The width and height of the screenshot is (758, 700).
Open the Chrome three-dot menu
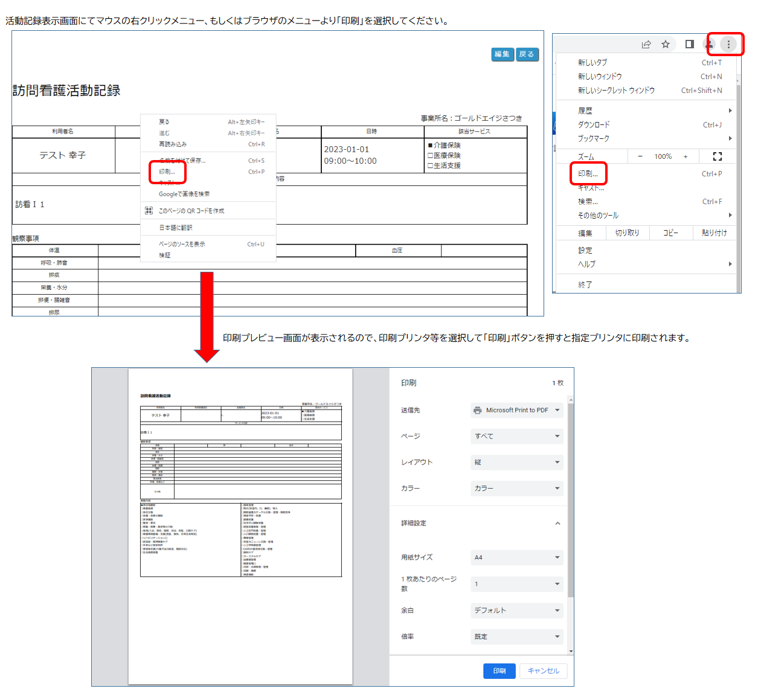pos(728,44)
